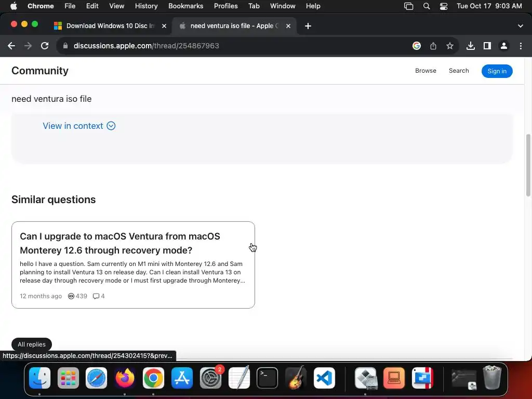Open Control Center in menu bar
532x399 pixels.
pyautogui.click(x=444, y=6)
